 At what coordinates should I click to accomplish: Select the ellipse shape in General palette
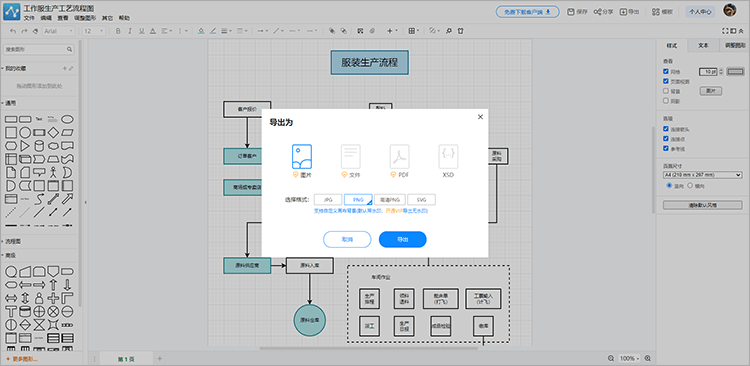(x=67, y=119)
